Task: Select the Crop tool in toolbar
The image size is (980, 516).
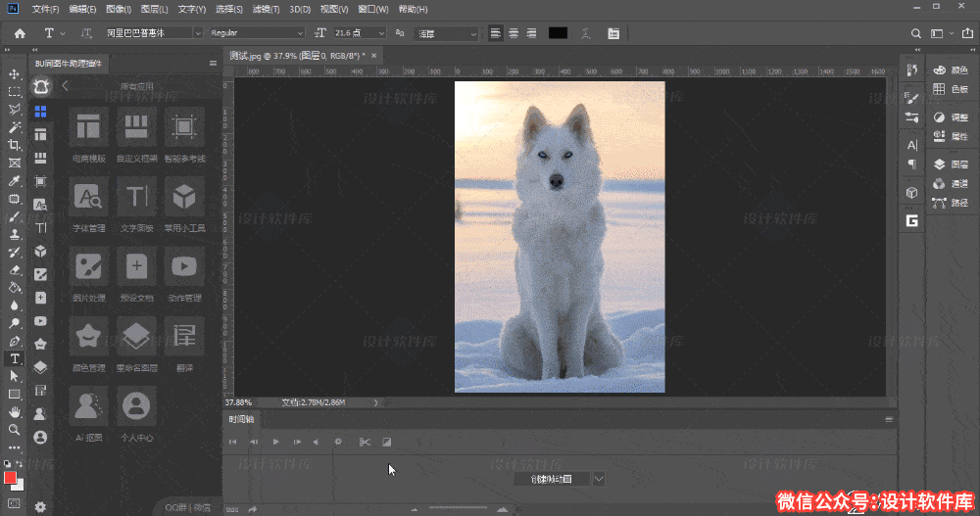Action: click(x=14, y=145)
